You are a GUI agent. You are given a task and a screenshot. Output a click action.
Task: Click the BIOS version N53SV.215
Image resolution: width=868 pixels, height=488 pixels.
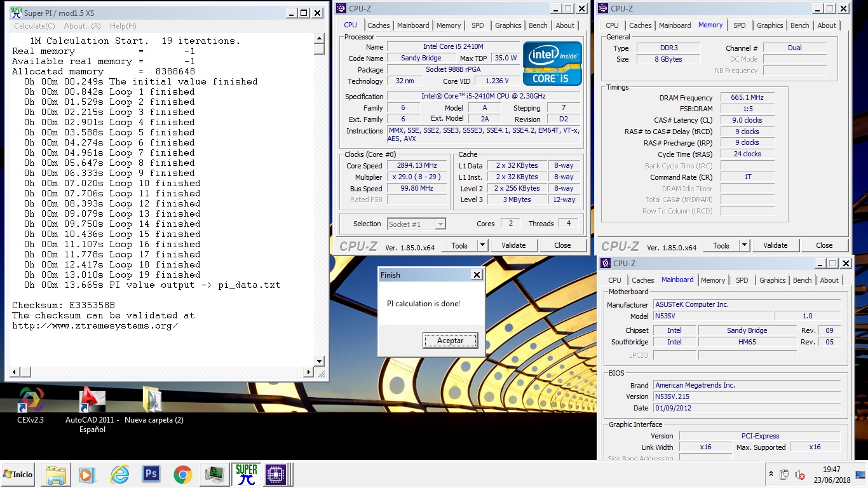(x=747, y=396)
